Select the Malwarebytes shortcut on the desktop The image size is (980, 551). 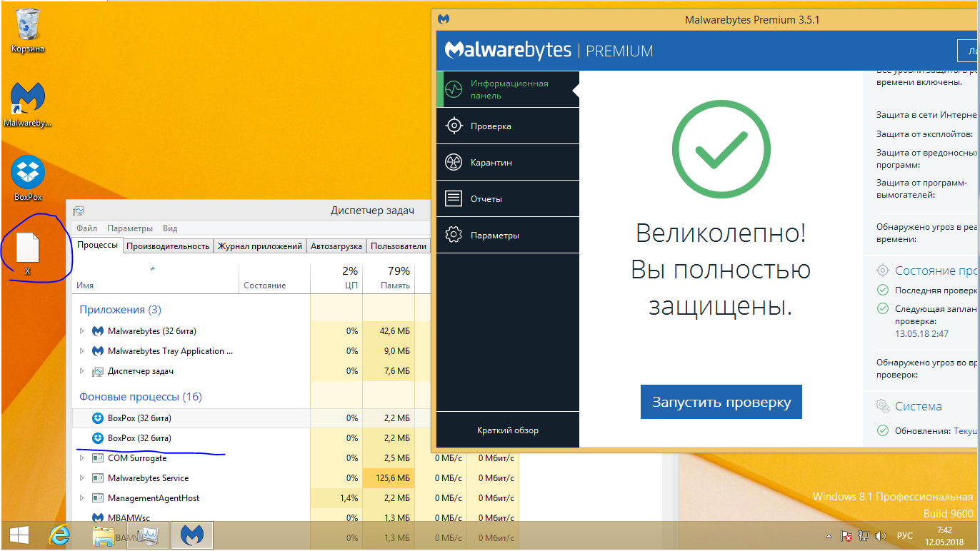[x=28, y=104]
